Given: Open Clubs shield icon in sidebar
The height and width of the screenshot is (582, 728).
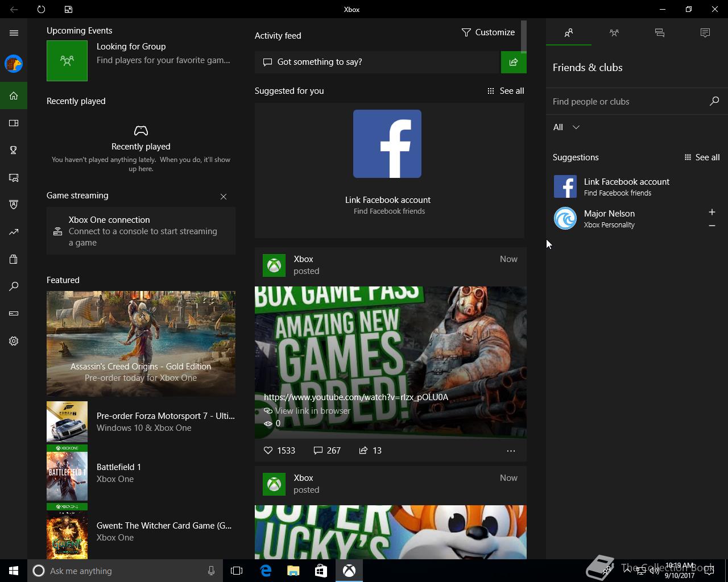Looking at the screenshot, I should click(x=14, y=205).
